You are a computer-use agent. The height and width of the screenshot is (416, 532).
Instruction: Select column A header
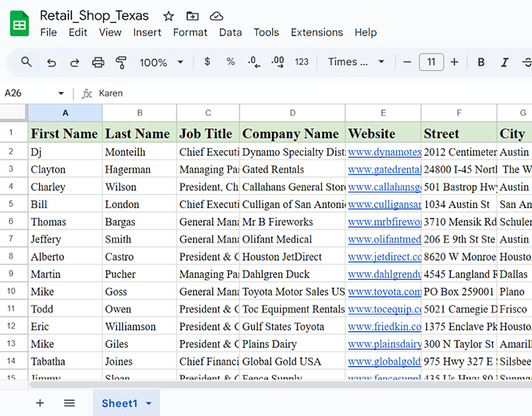[x=65, y=113]
